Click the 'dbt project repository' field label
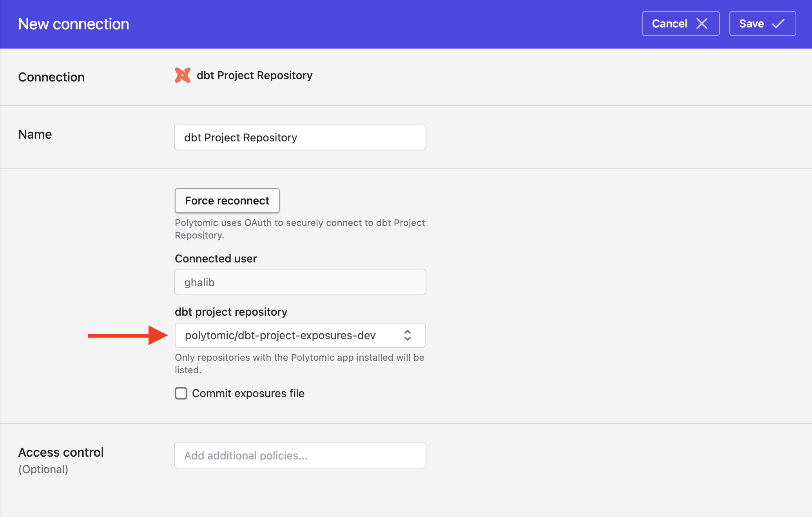The height and width of the screenshot is (517, 812). [x=231, y=312]
